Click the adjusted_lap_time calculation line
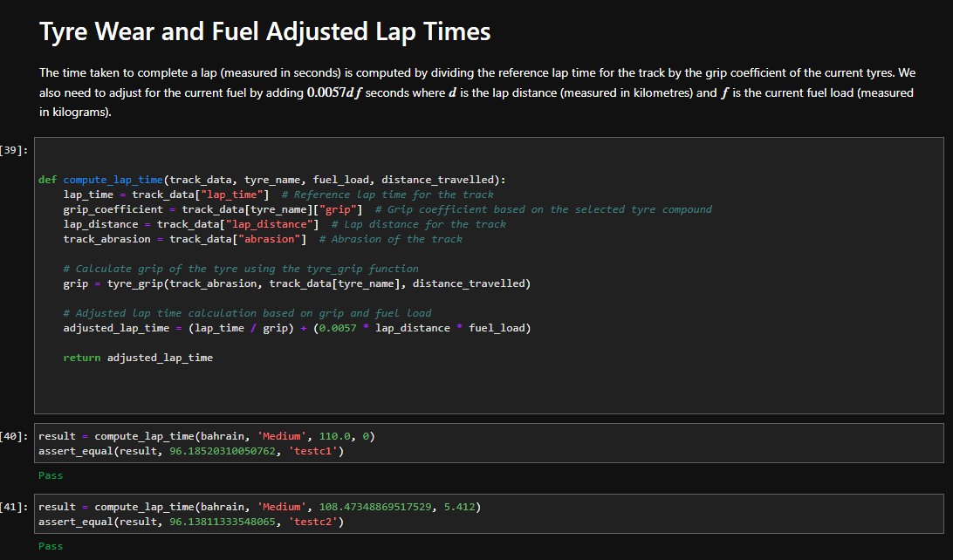Screen dimensions: 953x560 point(297,328)
